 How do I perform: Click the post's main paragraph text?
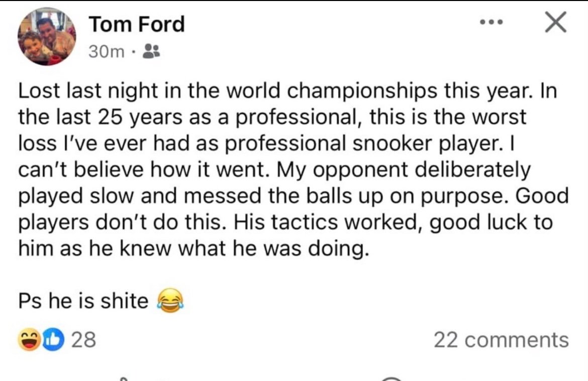coord(293,169)
